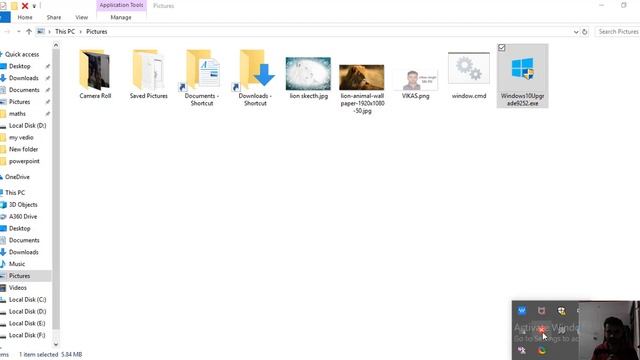Select the Downloads - Shortcut item
640x360 pixels.
tap(255, 78)
